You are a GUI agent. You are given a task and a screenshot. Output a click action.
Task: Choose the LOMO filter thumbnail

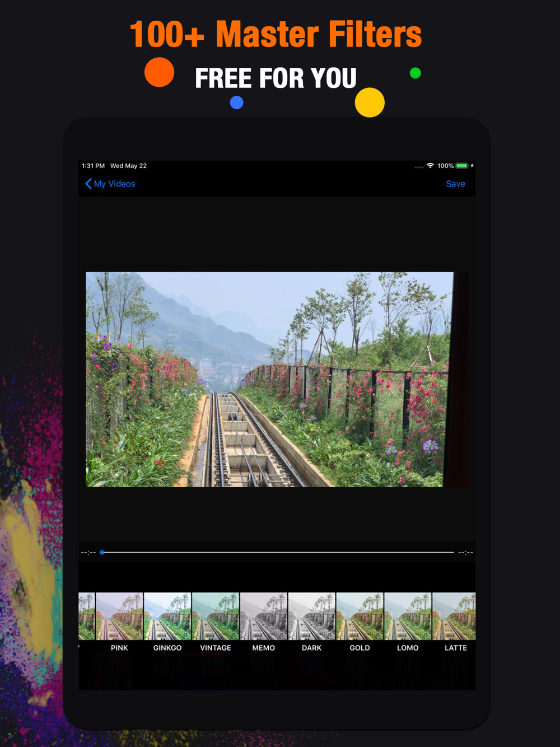(408, 616)
